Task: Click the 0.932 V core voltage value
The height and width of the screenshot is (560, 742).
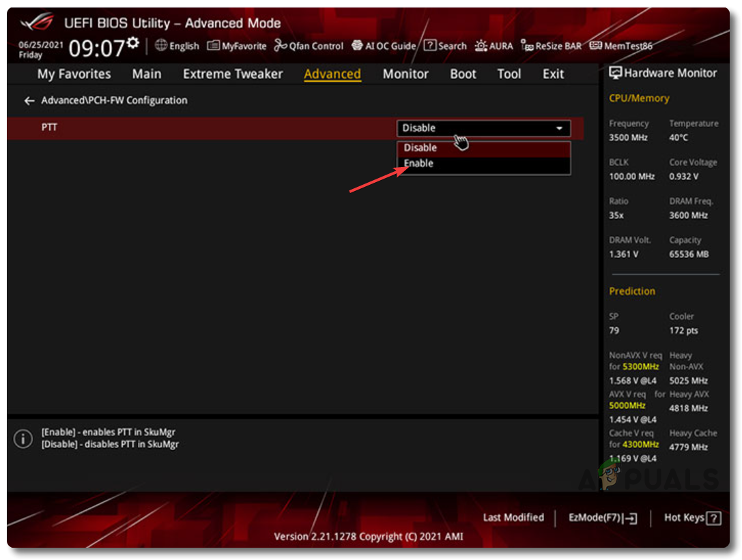Action: (x=683, y=177)
